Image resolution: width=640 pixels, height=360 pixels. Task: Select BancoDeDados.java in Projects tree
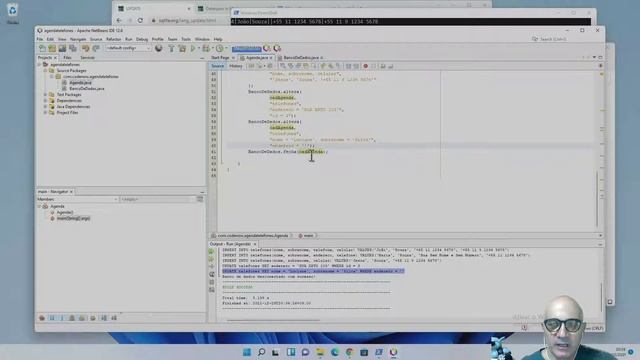86,89
